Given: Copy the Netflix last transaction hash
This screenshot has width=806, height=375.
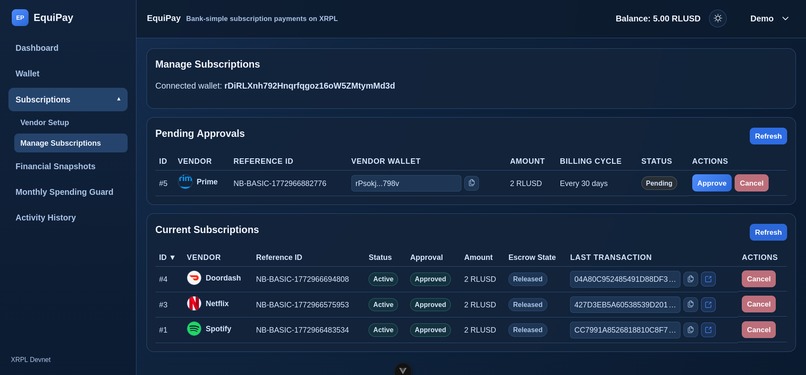Looking at the screenshot, I should click(690, 305).
